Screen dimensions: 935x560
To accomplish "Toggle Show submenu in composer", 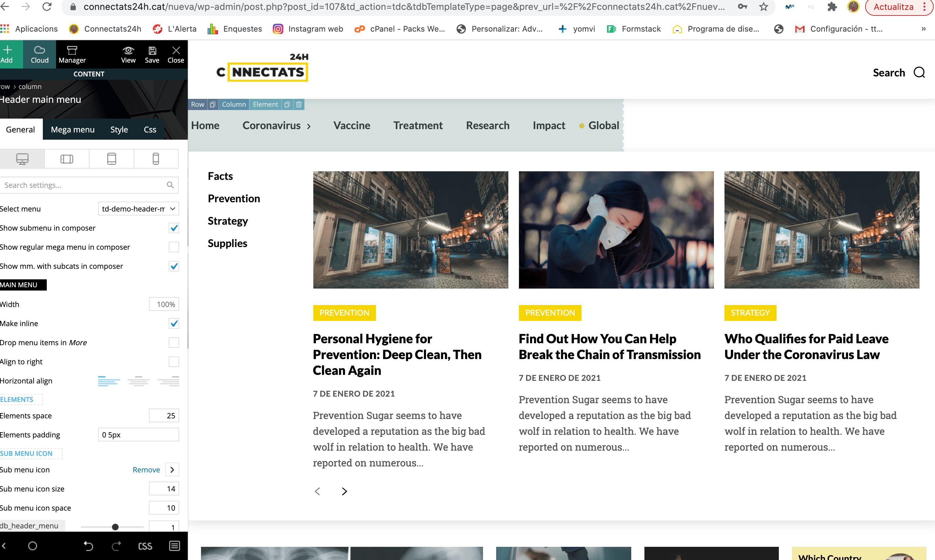I will coord(174,228).
